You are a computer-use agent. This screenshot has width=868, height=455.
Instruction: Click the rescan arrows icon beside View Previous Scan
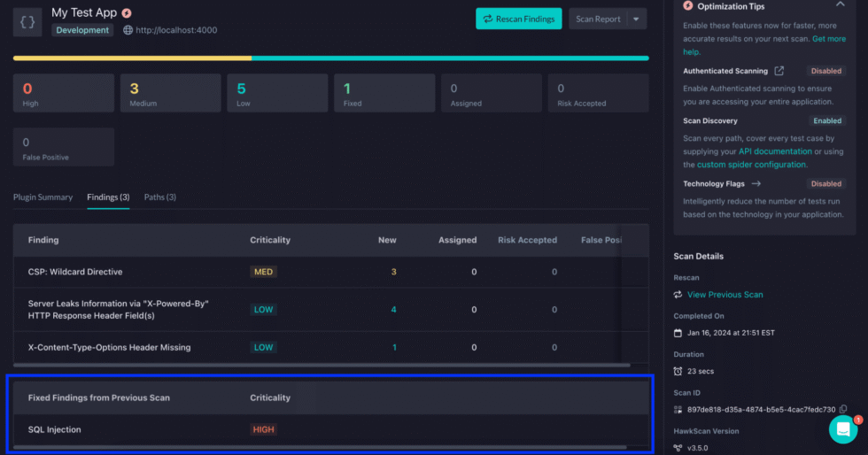[678, 295]
